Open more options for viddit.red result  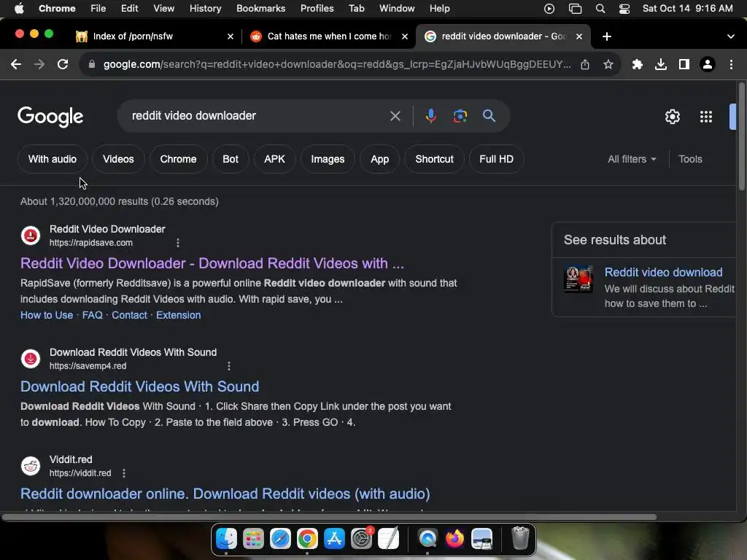124,472
